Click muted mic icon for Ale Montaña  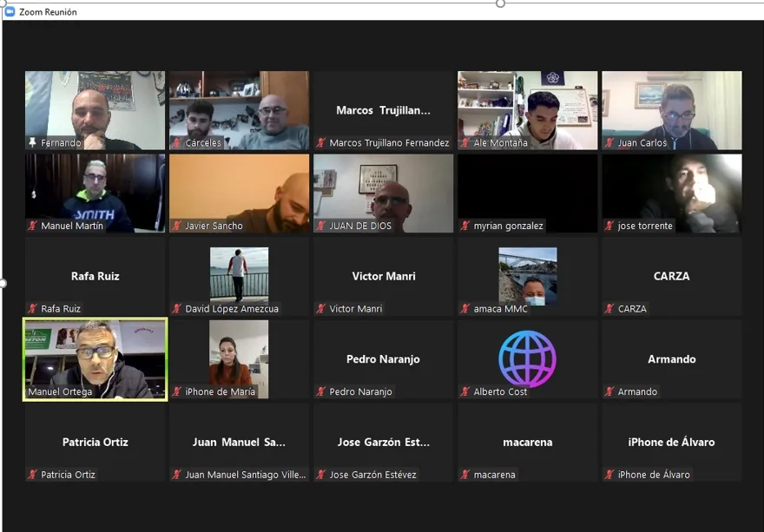pos(465,143)
